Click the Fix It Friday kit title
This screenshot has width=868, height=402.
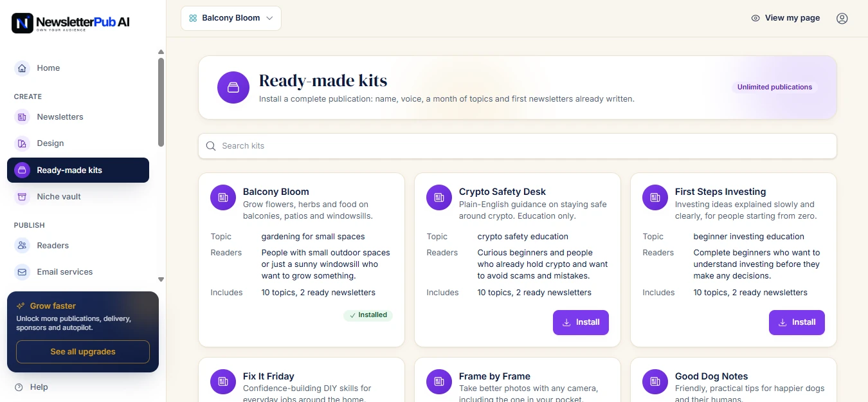click(x=269, y=376)
